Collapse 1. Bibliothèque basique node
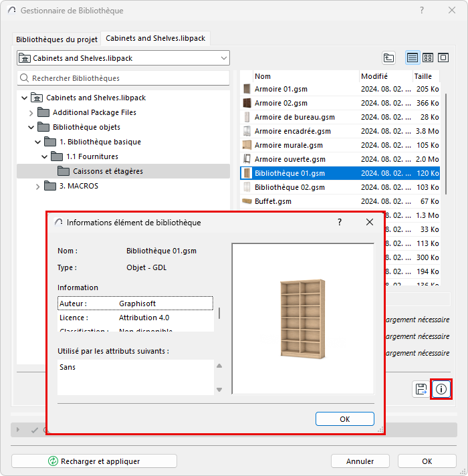 (37, 142)
